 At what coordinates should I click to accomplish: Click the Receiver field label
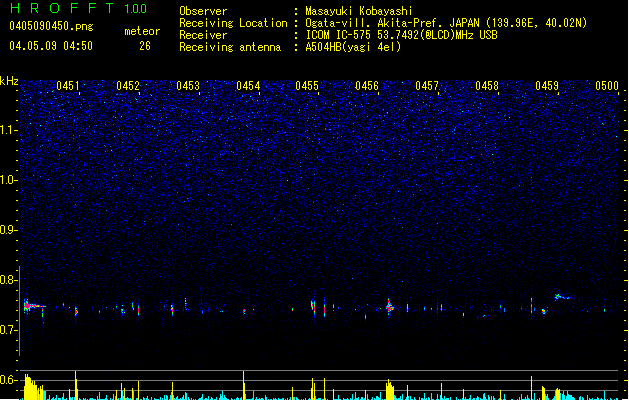point(203,35)
